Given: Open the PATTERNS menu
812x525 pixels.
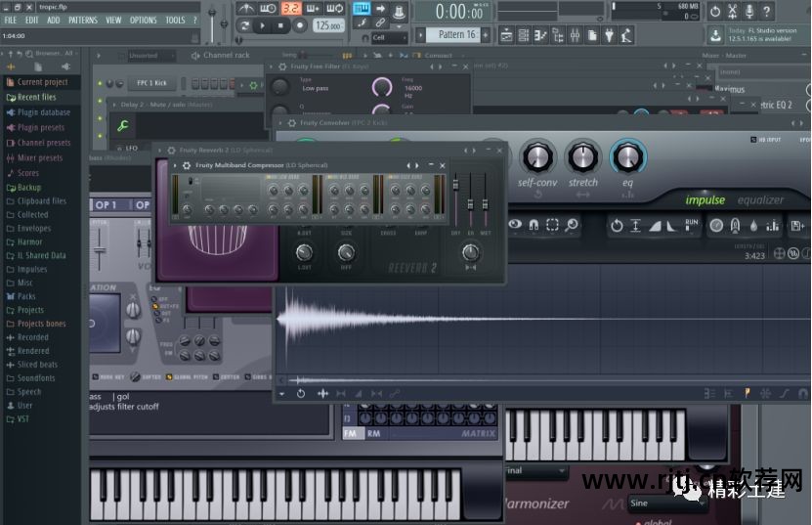Looking at the screenshot, I should (x=82, y=20).
